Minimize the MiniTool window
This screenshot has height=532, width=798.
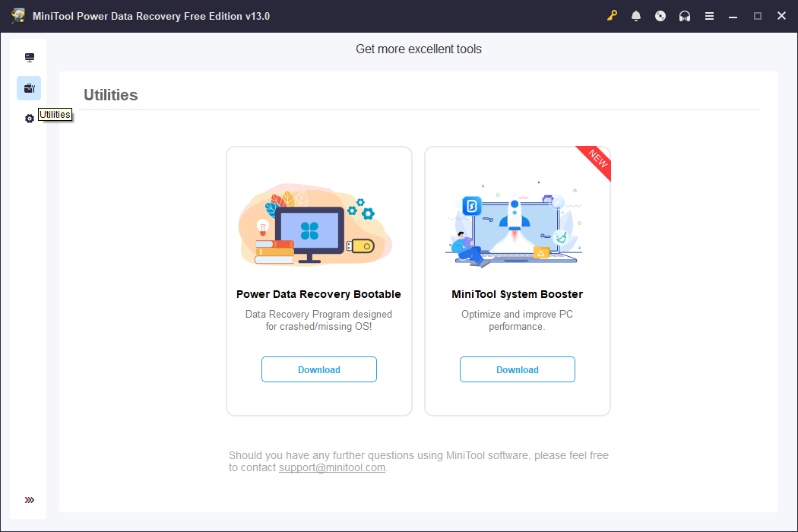[x=733, y=16]
